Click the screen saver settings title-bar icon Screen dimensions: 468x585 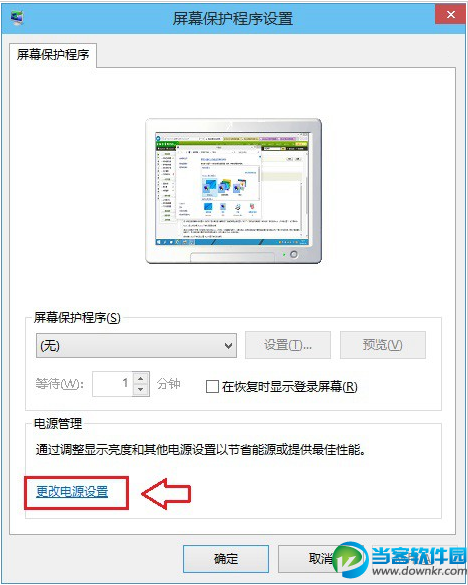[x=17, y=17]
